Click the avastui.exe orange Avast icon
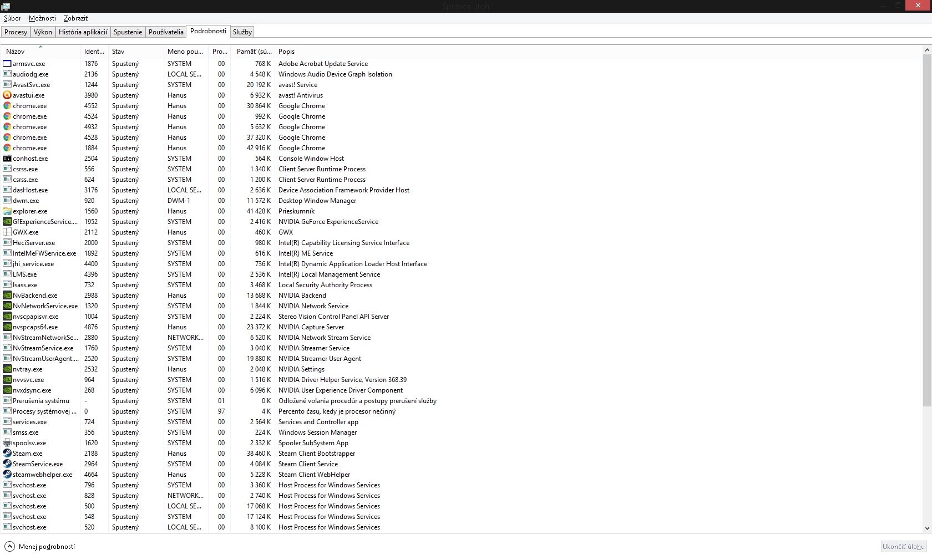Viewport: 932px width, 560px height. tap(7, 95)
